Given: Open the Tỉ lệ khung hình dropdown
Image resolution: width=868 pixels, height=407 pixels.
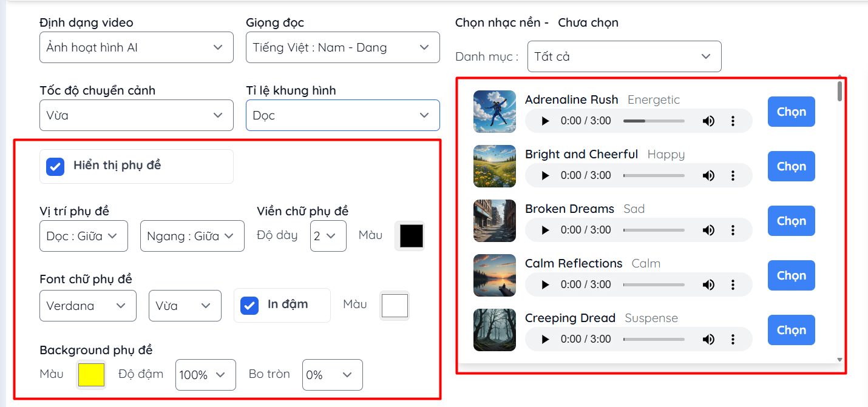Looking at the screenshot, I should pyautogui.click(x=343, y=115).
